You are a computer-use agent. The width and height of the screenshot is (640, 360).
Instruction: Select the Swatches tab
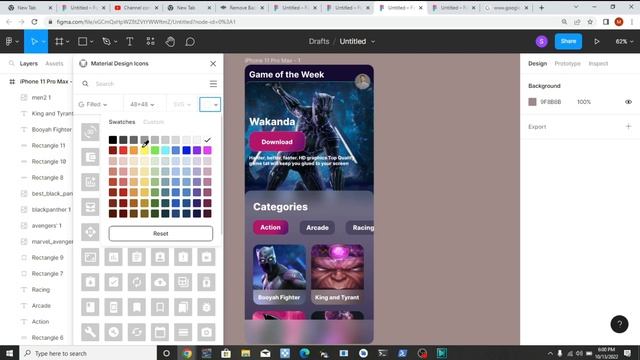click(x=122, y=122)
